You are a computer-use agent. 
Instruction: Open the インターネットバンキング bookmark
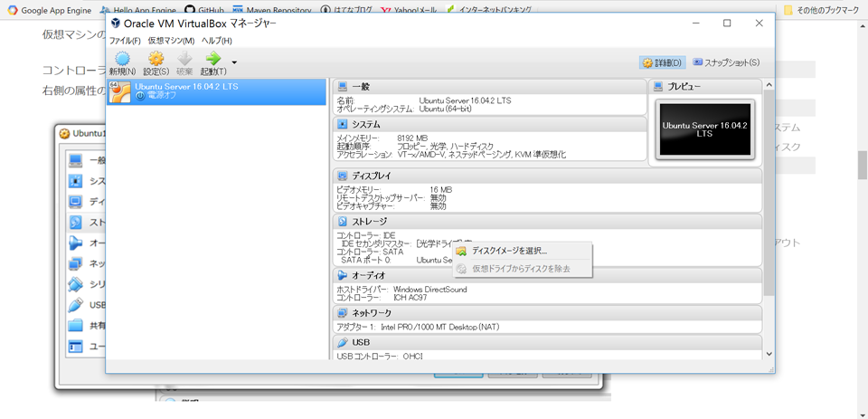tap(489, 10)
